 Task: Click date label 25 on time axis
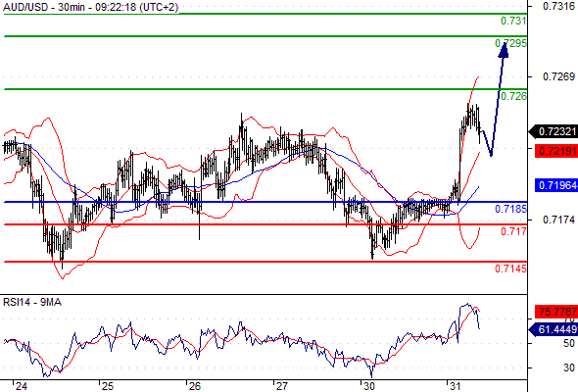(108, 386)
